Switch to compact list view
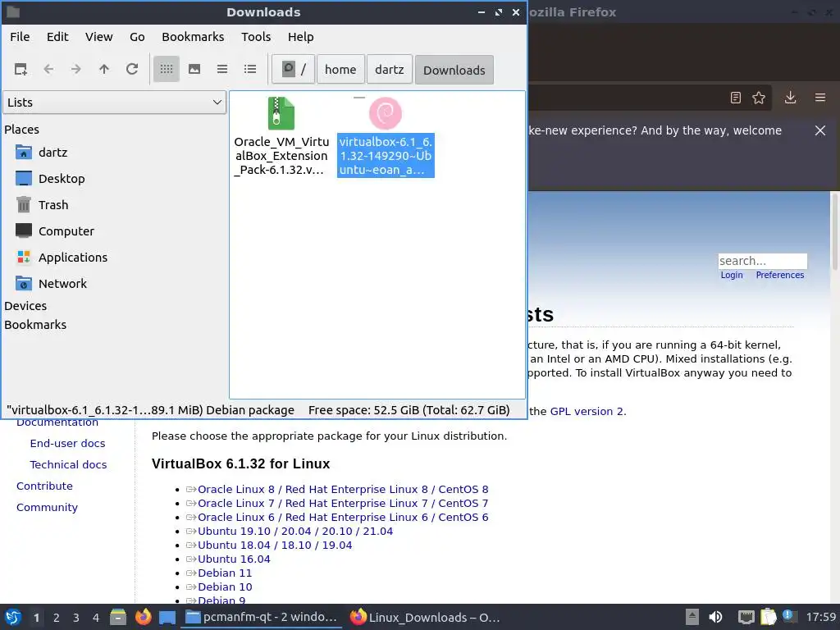 222,69
